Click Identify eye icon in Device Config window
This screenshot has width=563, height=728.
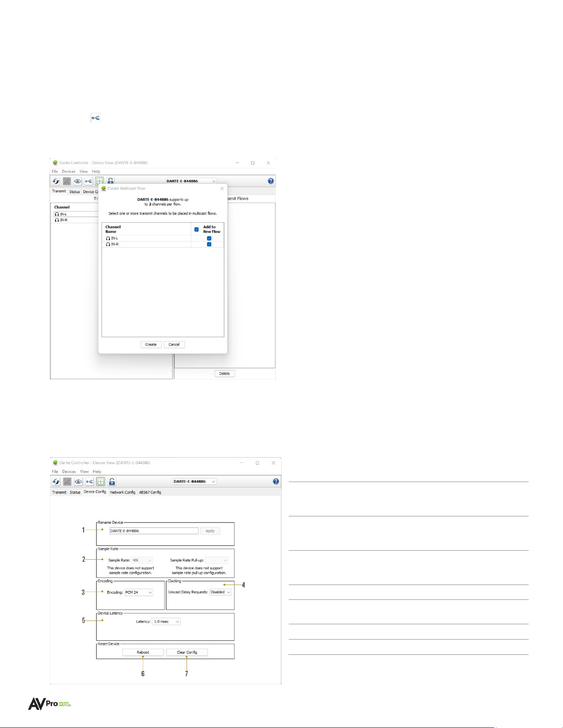pos(78,482)
